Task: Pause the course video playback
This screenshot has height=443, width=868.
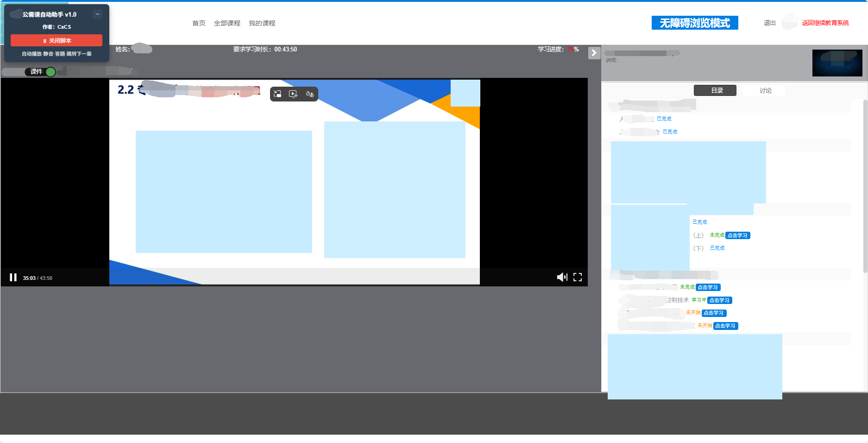Action: pyautogui.click(x=13, y=278)
